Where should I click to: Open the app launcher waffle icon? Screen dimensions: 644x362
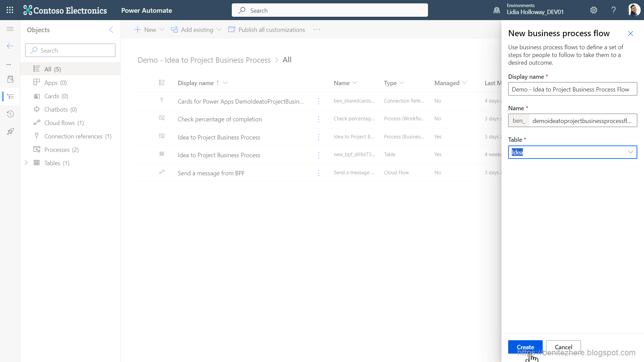tap(10, 10)
